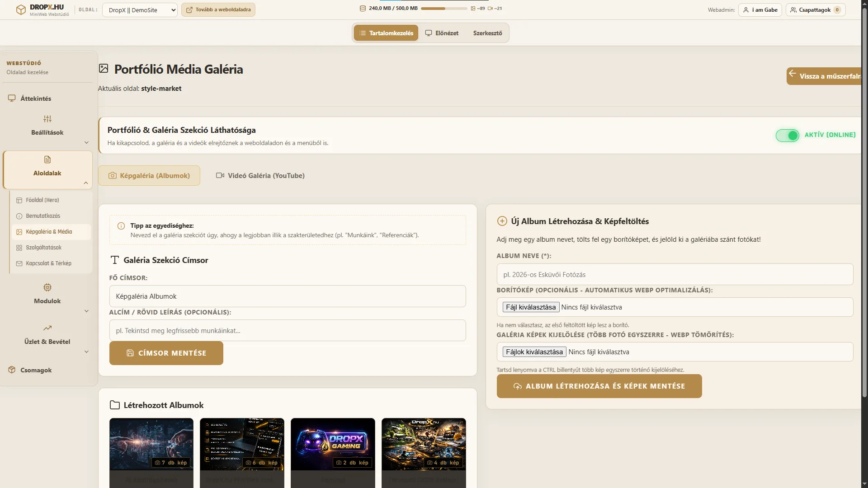Open Főoldal (Hero) subpage
Viewport: 868px width, 488px height.
[x=51, y=200]
